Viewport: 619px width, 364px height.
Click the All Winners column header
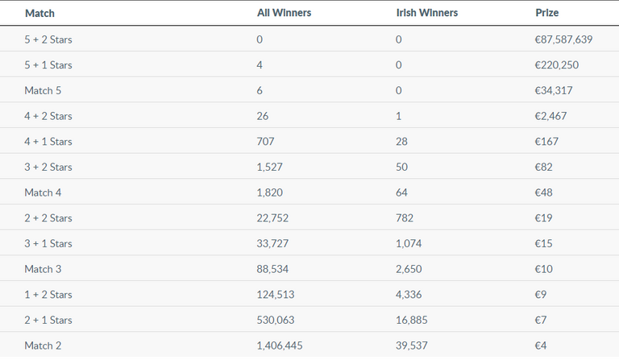[285, 13]
